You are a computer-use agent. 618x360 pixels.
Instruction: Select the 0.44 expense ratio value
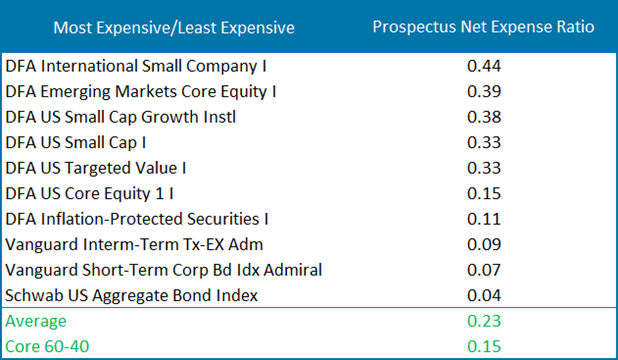pyautogui.click(x=484, y=66)
